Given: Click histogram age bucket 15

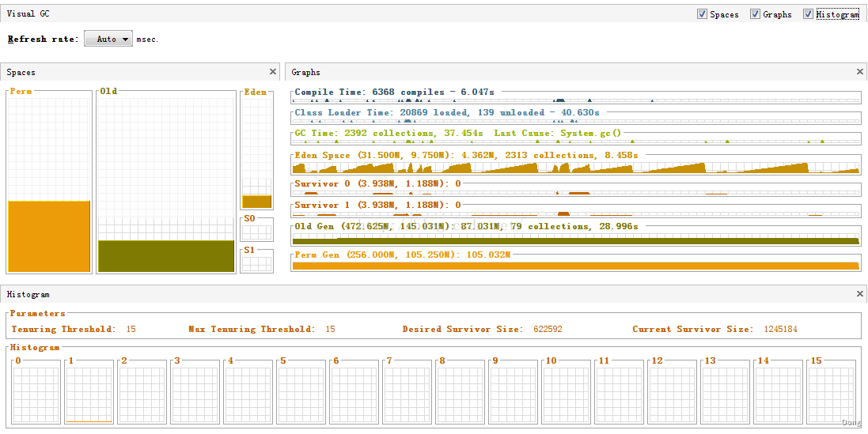Looking at the screenshot, I should pos(831,392).
